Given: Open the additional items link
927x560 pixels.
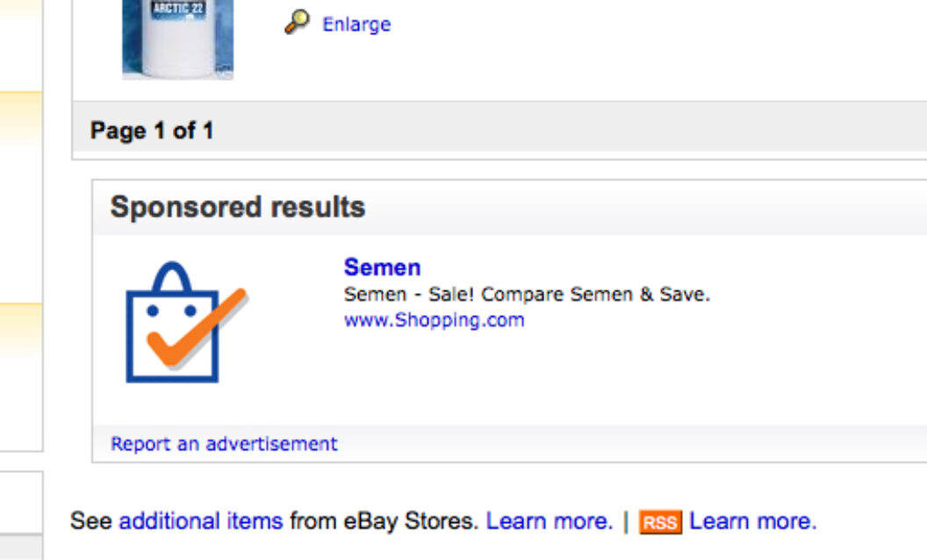Looking at the screenshot, I should [201, 521].
